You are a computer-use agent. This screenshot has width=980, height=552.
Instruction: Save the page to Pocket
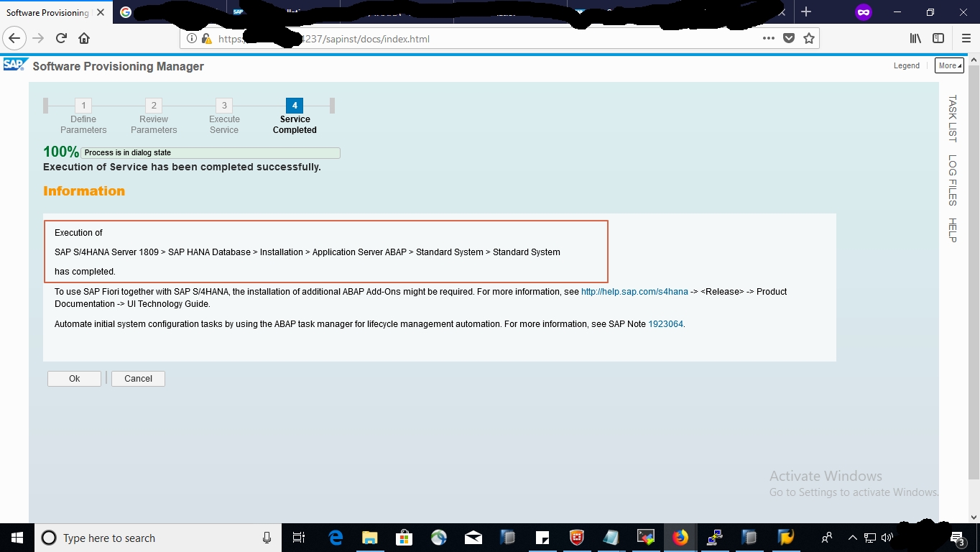click(789, 39)
